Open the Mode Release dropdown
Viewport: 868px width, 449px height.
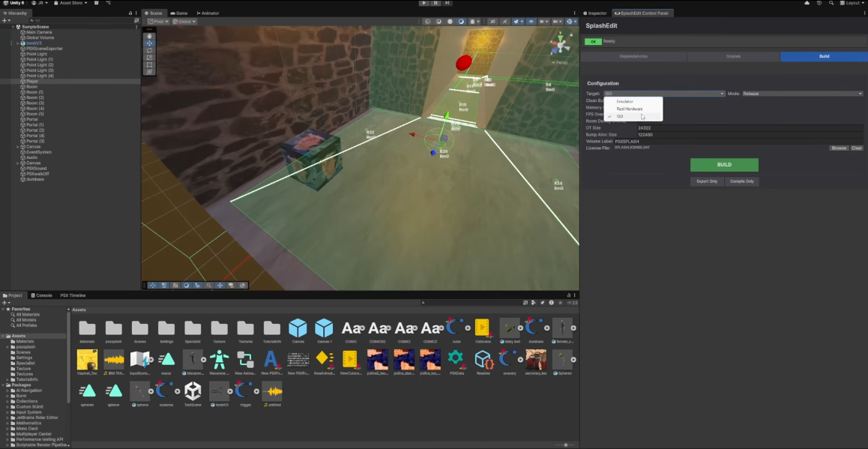[802, 94]
